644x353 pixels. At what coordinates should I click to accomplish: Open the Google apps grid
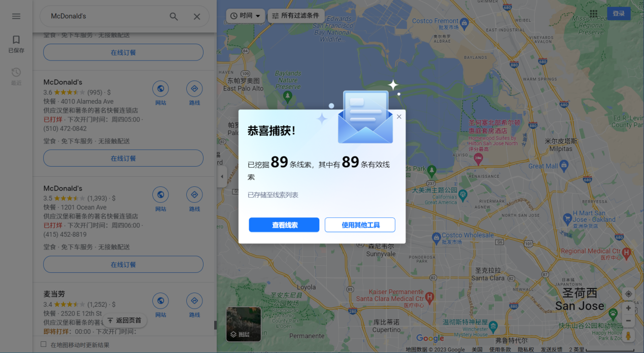point(593,14)
